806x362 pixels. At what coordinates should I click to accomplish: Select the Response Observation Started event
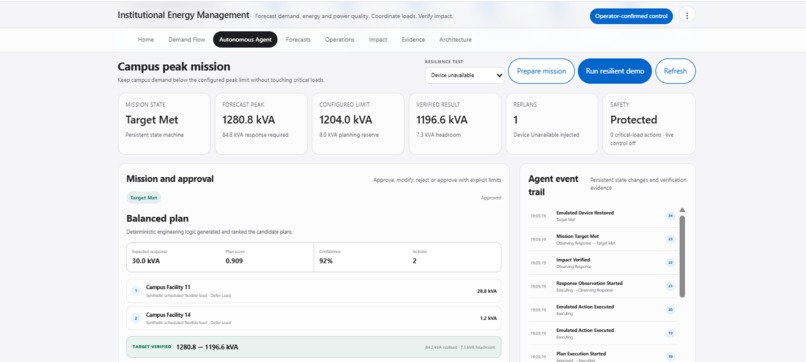(x=602, y=286)
